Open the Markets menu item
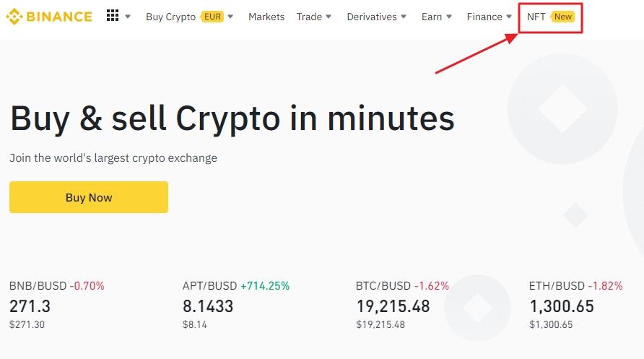The height and width of the screenshot is (359, 644). pyautogui.click(x=266, y=17)
